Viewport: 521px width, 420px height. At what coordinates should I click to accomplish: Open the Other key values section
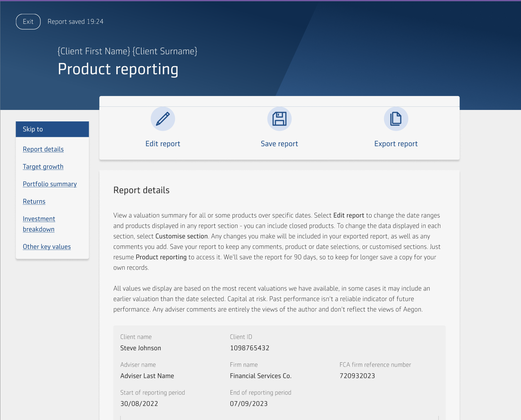point(47,247)
